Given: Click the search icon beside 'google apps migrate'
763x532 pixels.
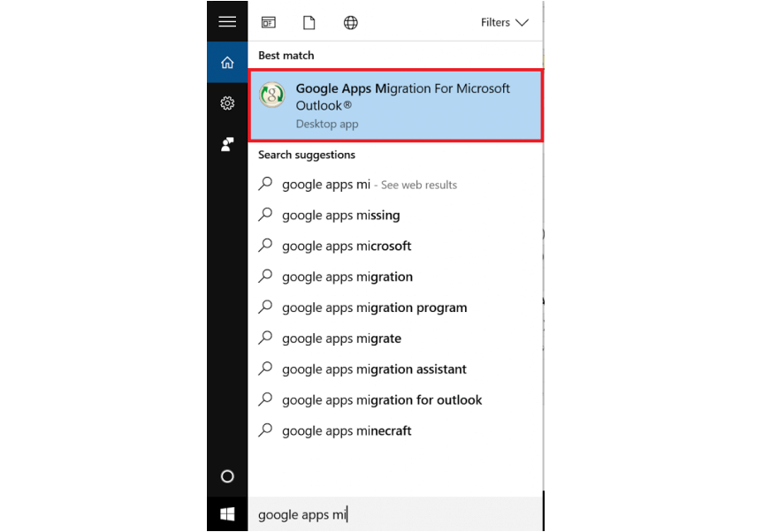Looking at the screenshot, I should click(x=265, y=338).
